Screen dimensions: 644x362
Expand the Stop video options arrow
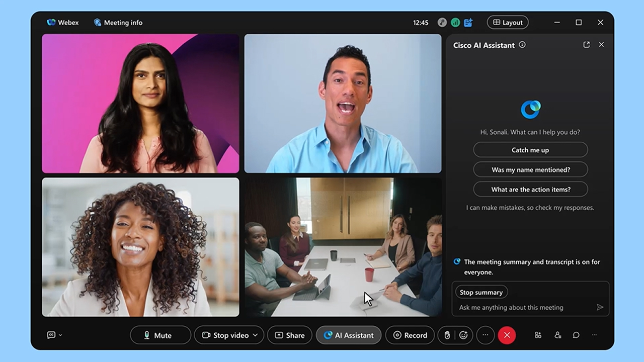(255, 335)
